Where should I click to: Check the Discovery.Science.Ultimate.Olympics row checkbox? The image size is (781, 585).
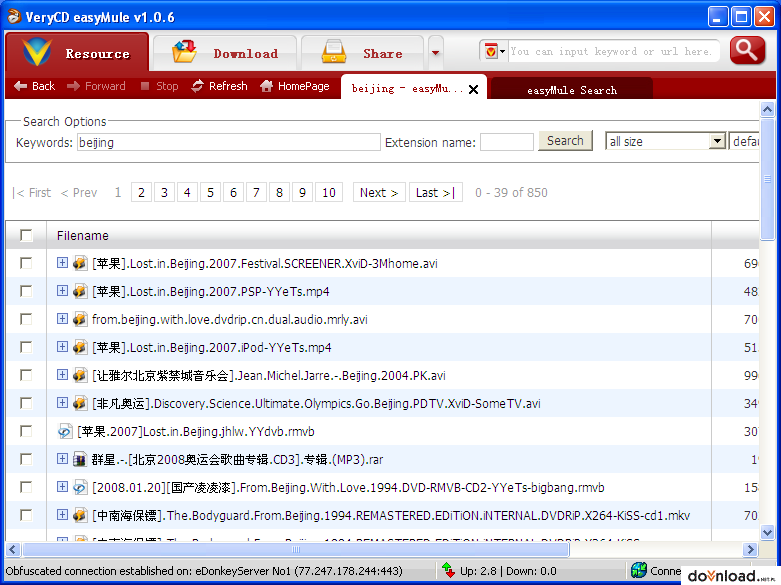tap(26, 403)
